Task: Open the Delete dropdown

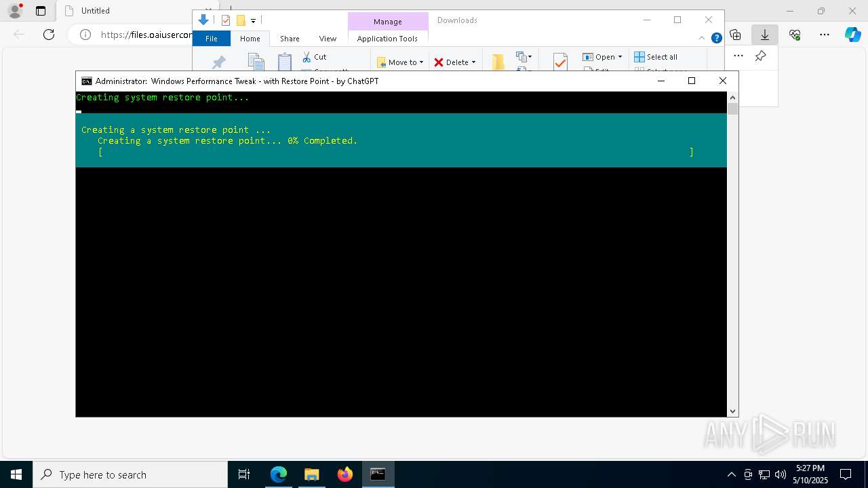Action: click(x=455, y=62)
